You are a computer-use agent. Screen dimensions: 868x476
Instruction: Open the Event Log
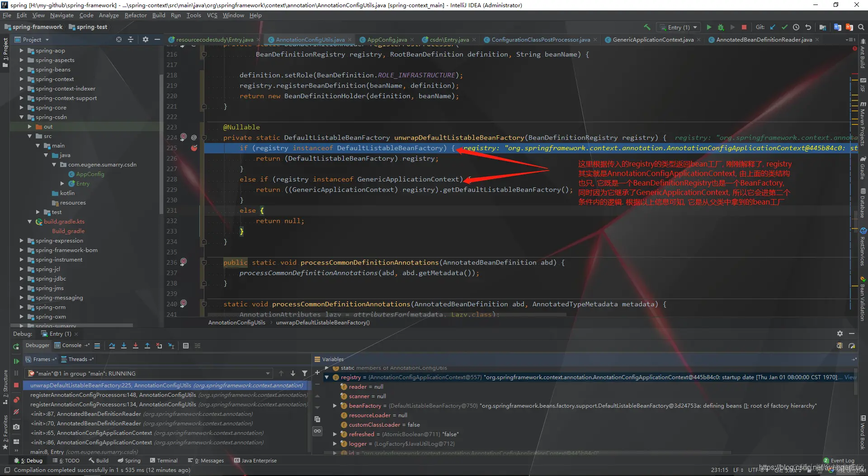[839, 461]
